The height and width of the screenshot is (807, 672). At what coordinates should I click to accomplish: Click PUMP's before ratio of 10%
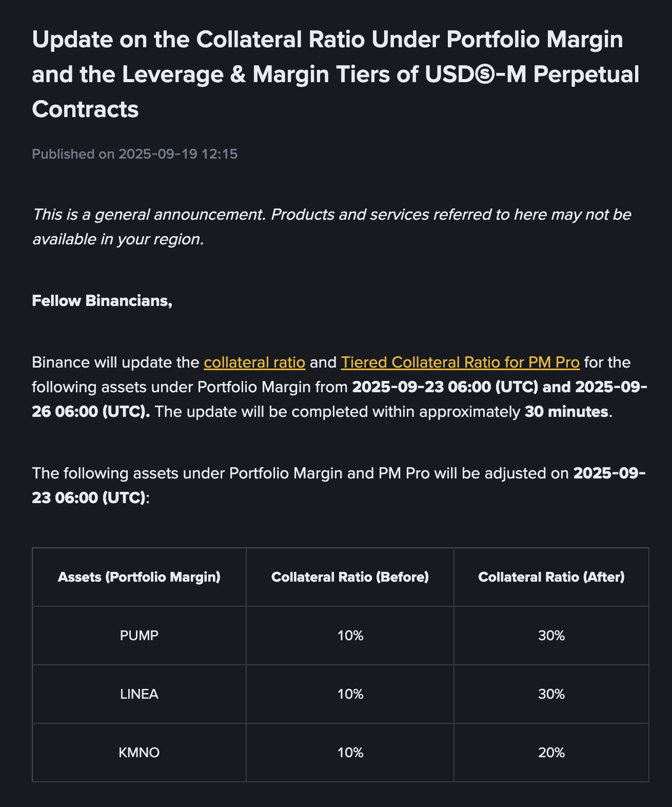click(x=350, y=636)
